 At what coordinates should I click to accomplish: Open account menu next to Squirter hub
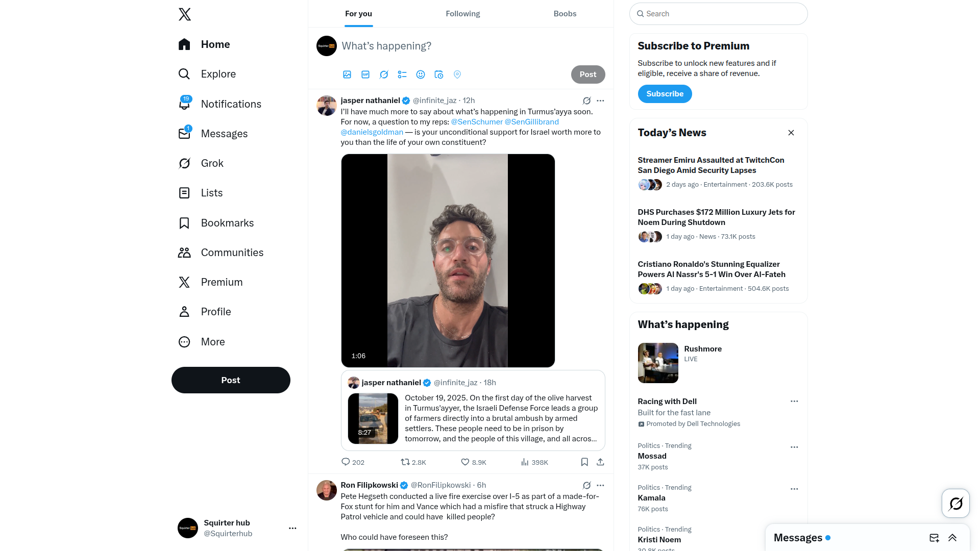click(x=292, y=528)
